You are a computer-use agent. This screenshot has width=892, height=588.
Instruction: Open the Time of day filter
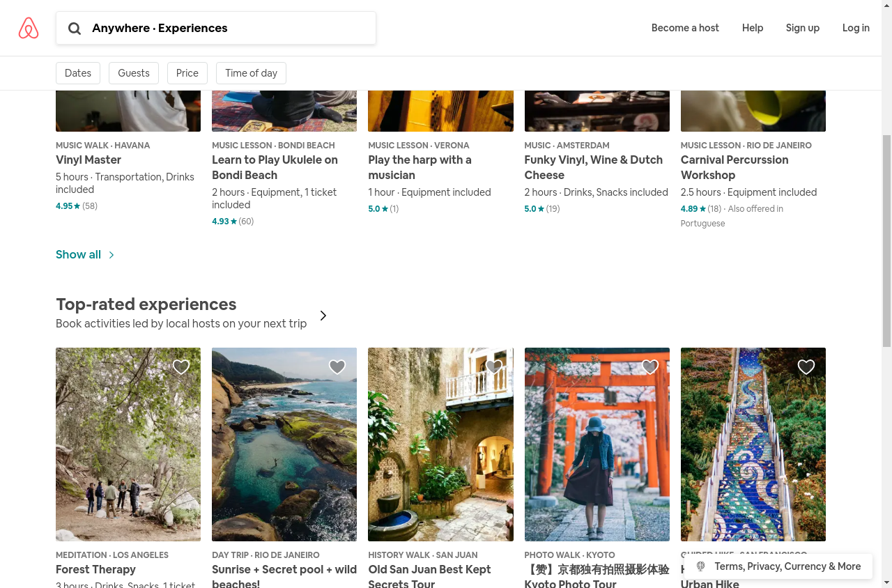point(251,73)
